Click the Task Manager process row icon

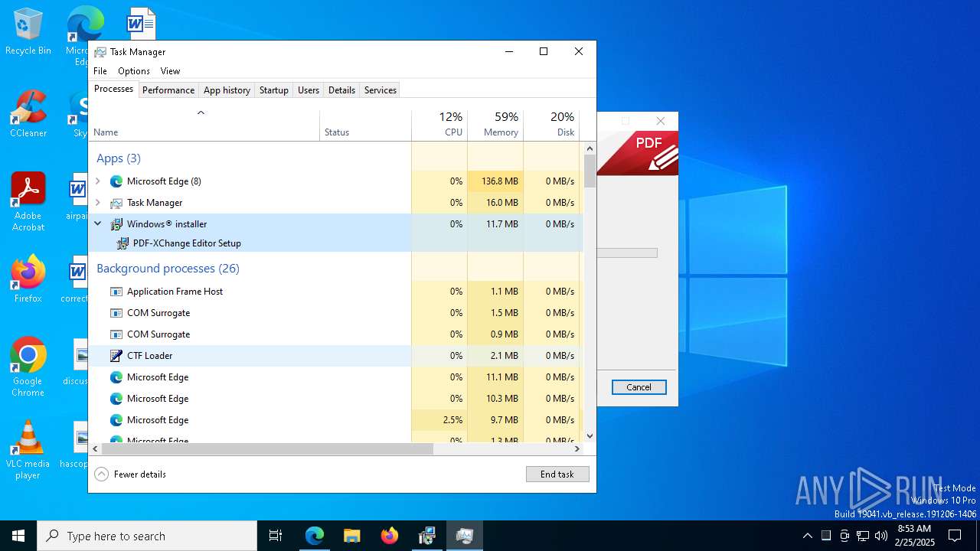click(116, 203)
